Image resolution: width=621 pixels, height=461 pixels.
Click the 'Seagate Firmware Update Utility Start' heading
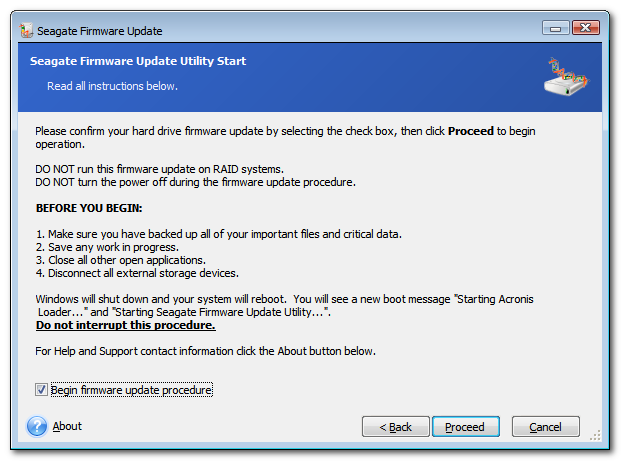click(x=138, y=61)
